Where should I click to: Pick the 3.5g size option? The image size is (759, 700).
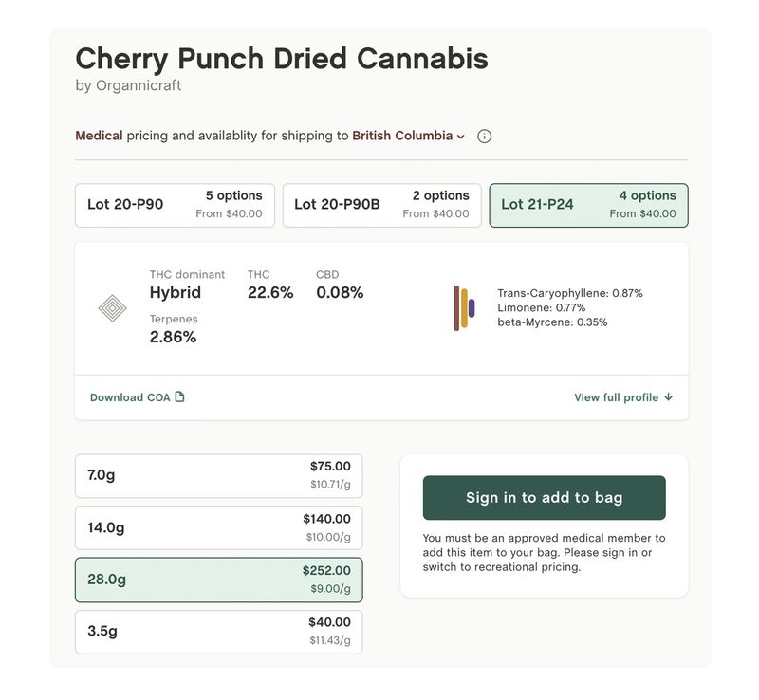coord(219,632)
